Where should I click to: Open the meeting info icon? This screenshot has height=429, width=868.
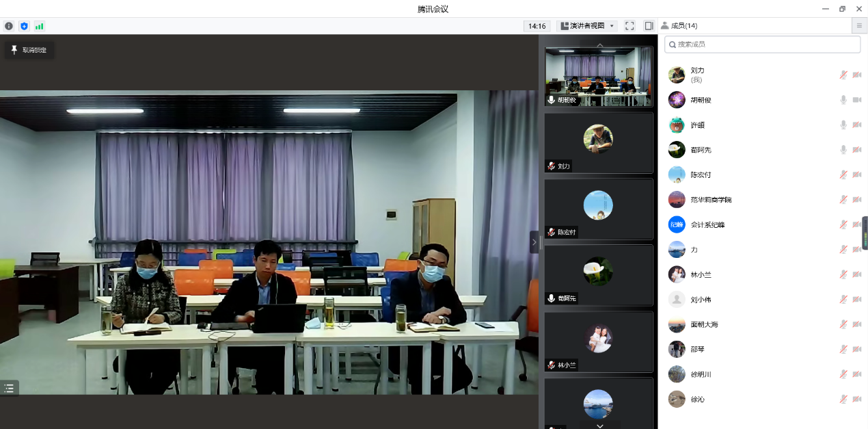tap(9, 26)
